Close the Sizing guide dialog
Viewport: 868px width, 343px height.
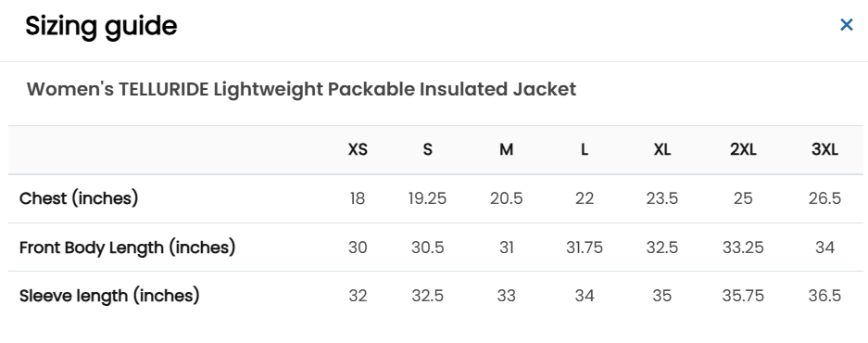click(847, 25)
